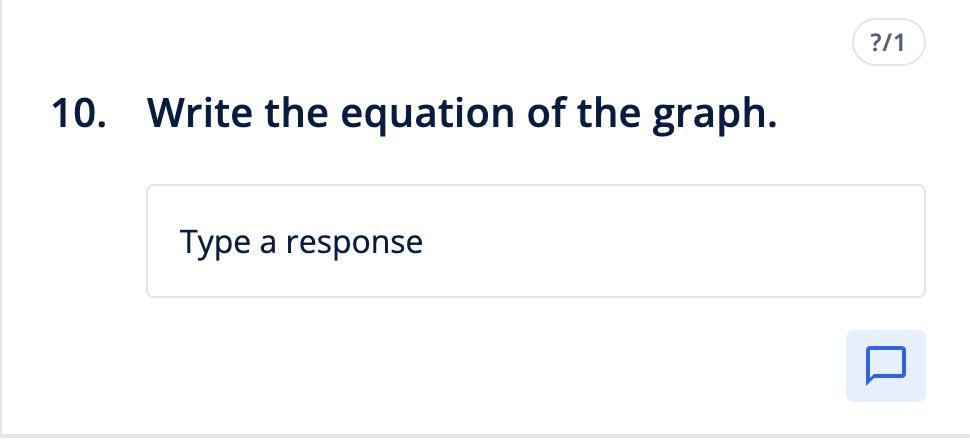Click the placeholder text 'Type a response'
Screen dimensions: 970x442
click(301, 242)
